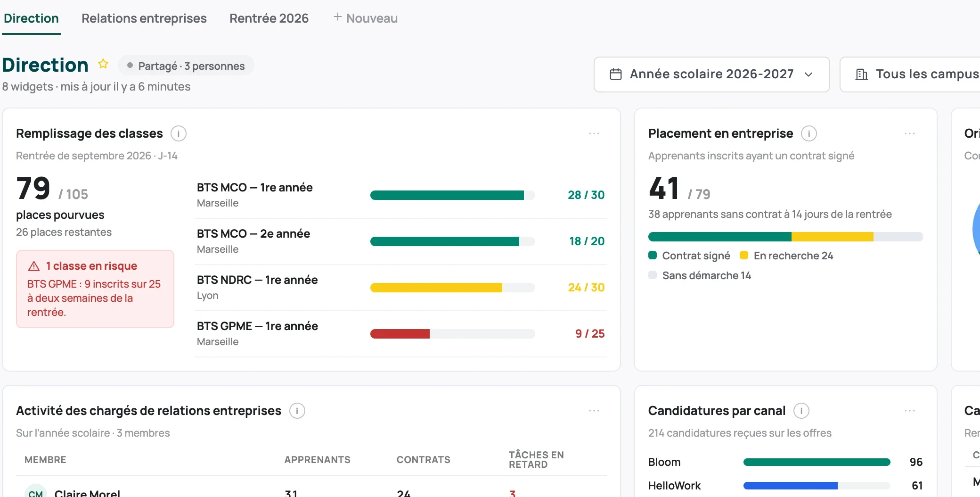Viewport: 980px width, 497px height.
Task: Click the building icon for campuses
Action: (862, 75)
